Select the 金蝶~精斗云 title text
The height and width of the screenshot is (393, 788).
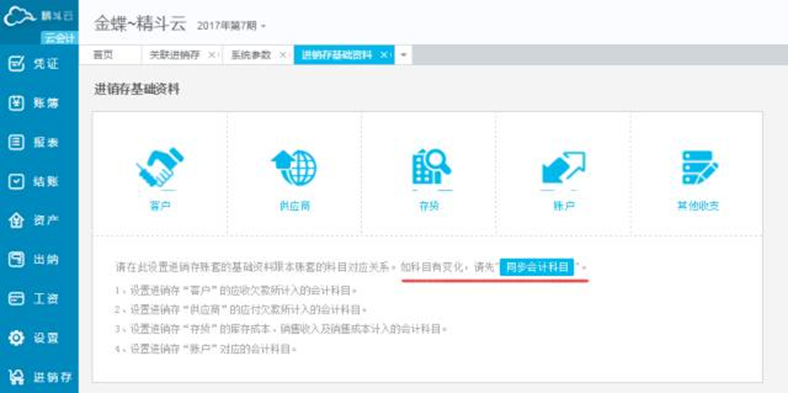pyautogui.click(x=140, y=24)
